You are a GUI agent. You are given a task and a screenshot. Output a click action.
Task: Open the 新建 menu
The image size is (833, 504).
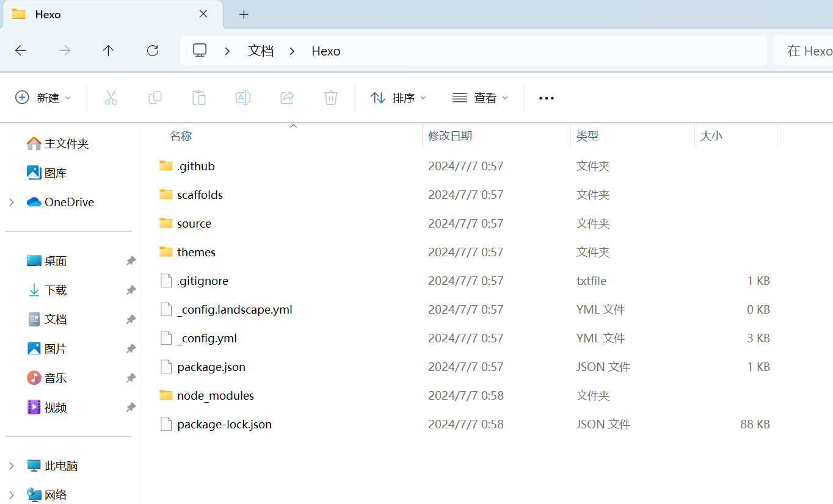pos(43,98)
